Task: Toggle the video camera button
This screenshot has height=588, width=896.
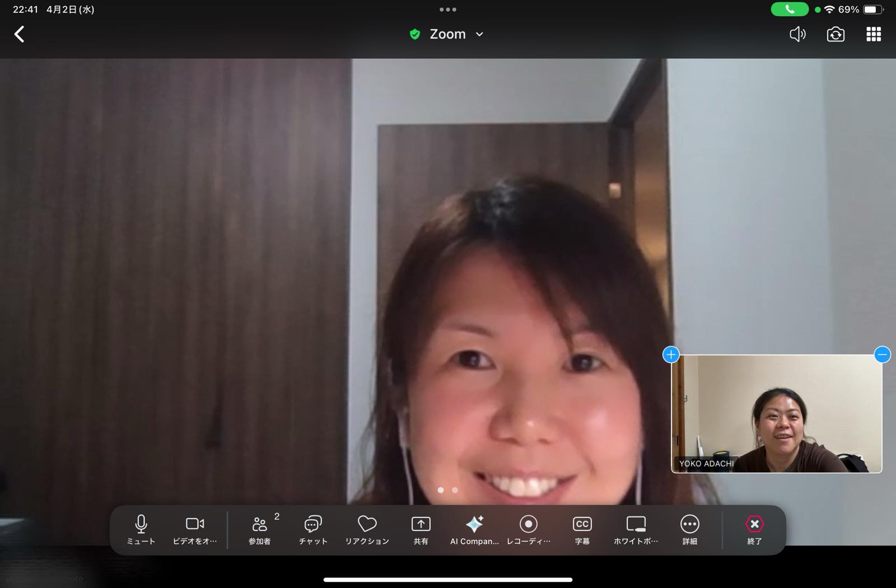Action: (x=194, y=529)
